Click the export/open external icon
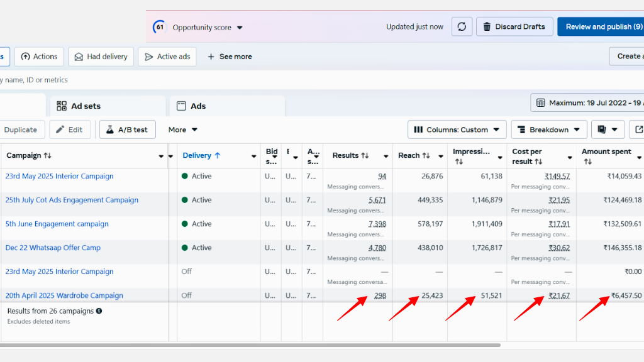The width and height of the screenshot is (644, 362). (x=638, y=129)
